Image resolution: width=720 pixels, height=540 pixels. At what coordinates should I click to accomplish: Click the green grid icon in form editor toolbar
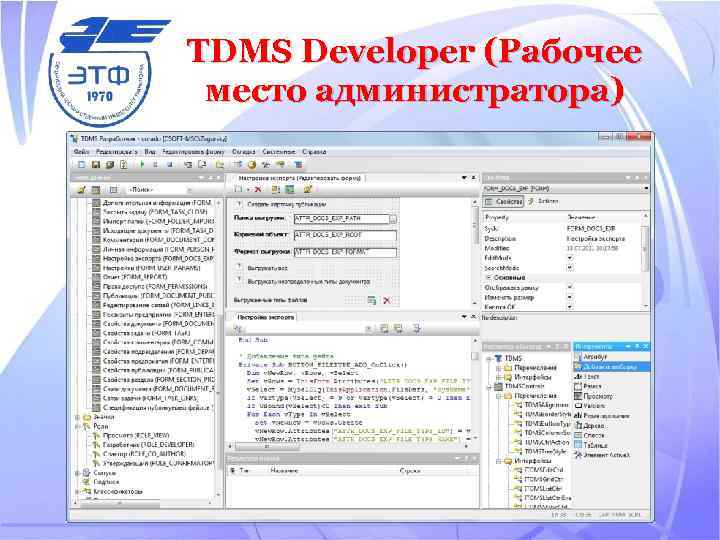[x=290, y=189]
